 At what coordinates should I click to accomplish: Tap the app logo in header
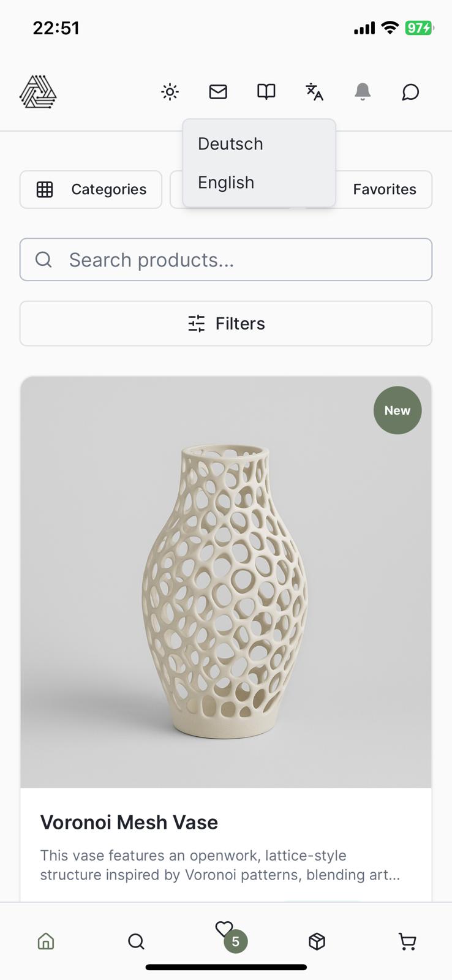point(38,92)
